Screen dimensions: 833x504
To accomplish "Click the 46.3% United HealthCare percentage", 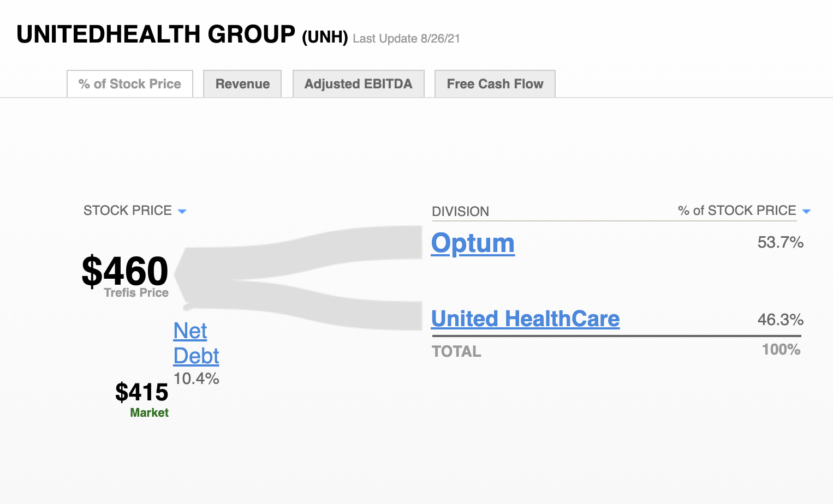I will (781, 320).
